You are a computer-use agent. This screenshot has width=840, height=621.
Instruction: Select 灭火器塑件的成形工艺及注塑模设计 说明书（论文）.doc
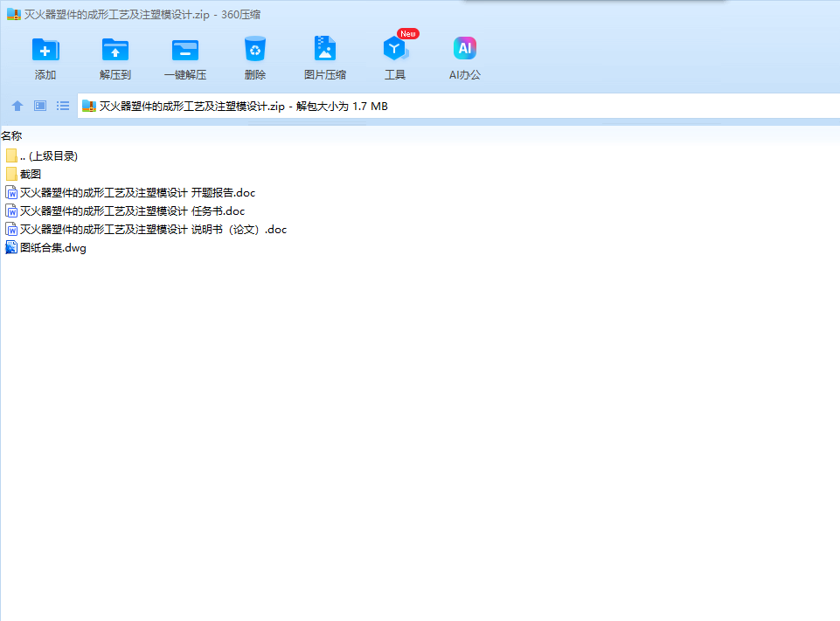153,229
